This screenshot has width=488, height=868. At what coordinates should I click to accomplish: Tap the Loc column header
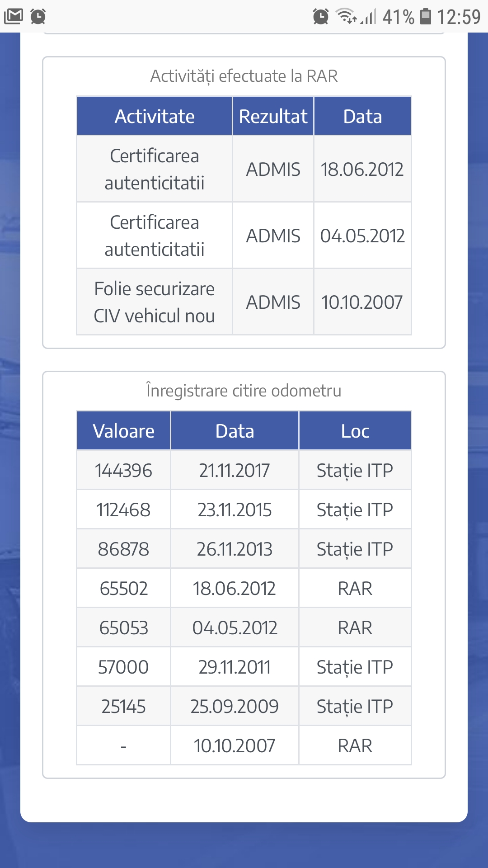pyautogui.click(x=355, y=431)
